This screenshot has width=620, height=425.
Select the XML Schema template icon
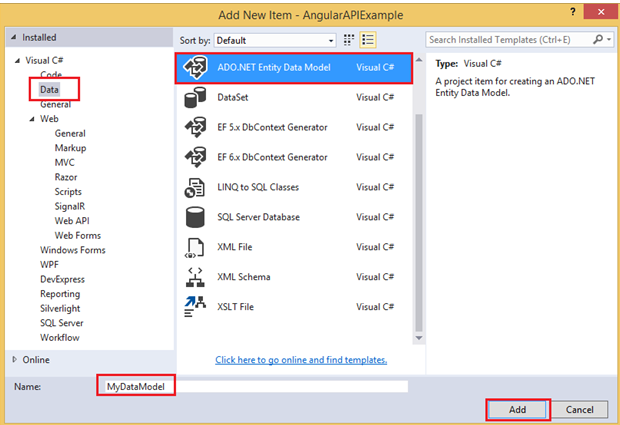tap(195, 277)
